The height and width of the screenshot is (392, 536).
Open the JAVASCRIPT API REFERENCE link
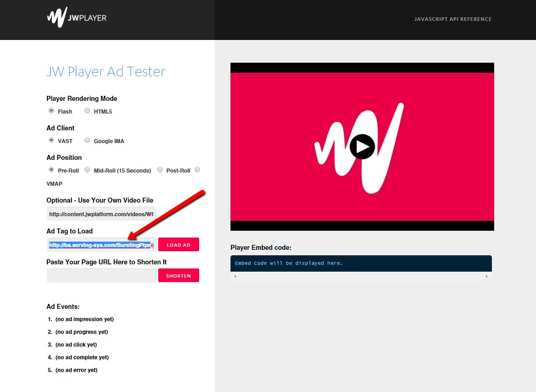tap(453, 19)
